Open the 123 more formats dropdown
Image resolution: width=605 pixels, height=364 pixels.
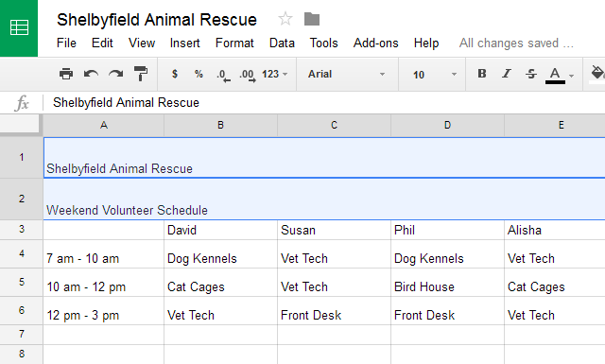pyautogui.click(x=275, y=74)
